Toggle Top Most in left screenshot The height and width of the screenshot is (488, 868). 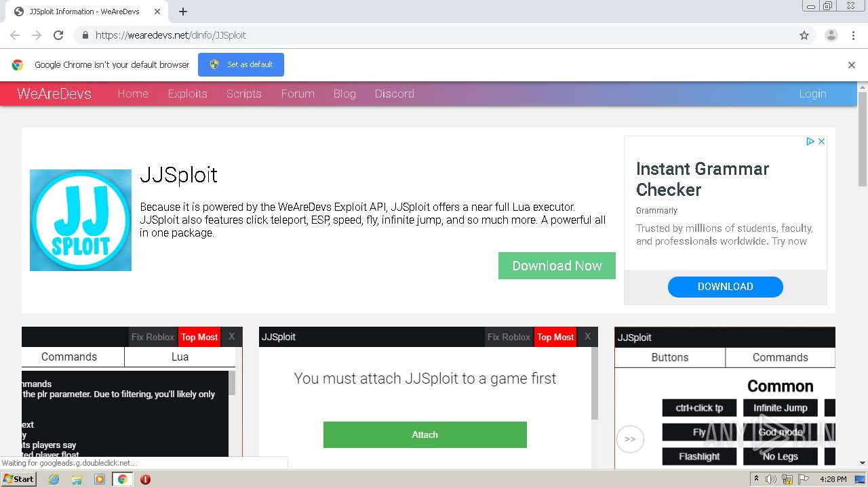pos(199,337)
